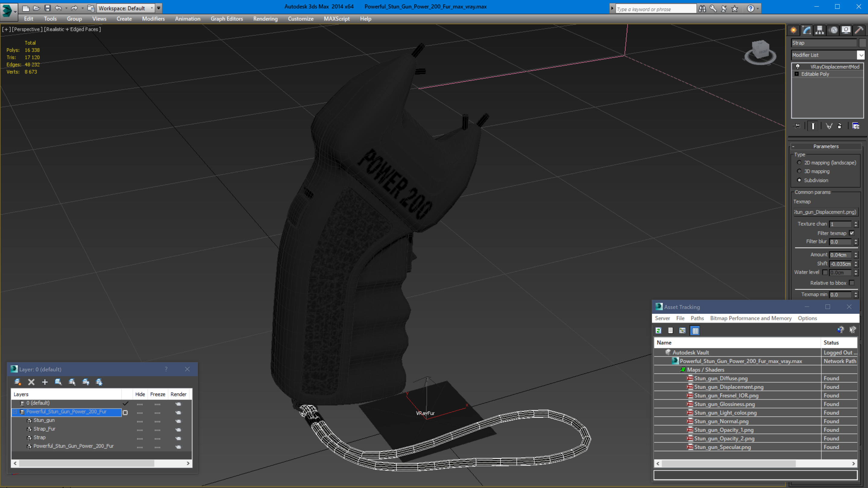This screenshot has height=488, width=868.
Task: Set Powerful_Stun_Gun_Power_200_Fur layer as current
Action: (x=125, y=412)
